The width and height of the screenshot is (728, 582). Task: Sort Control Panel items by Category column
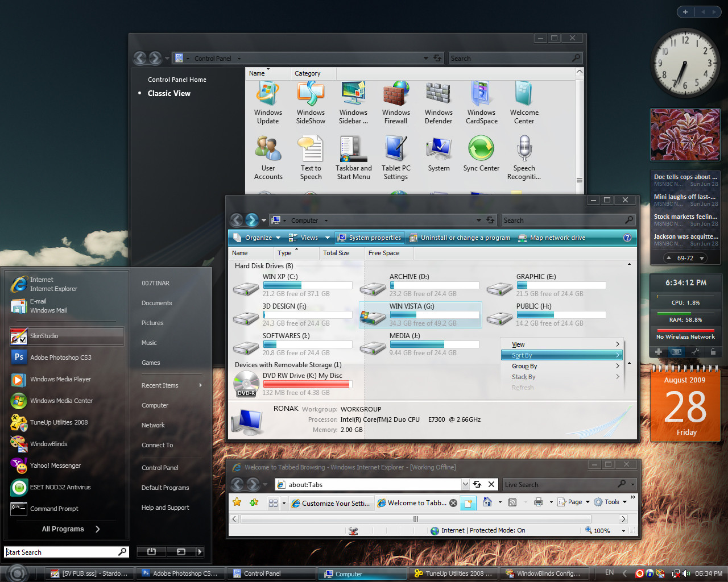[313, 73]
